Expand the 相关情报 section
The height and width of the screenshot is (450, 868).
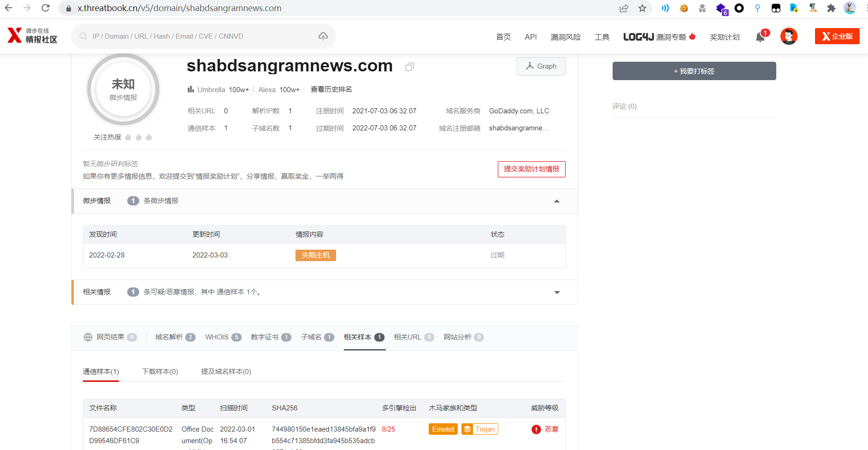coord(556,292)
